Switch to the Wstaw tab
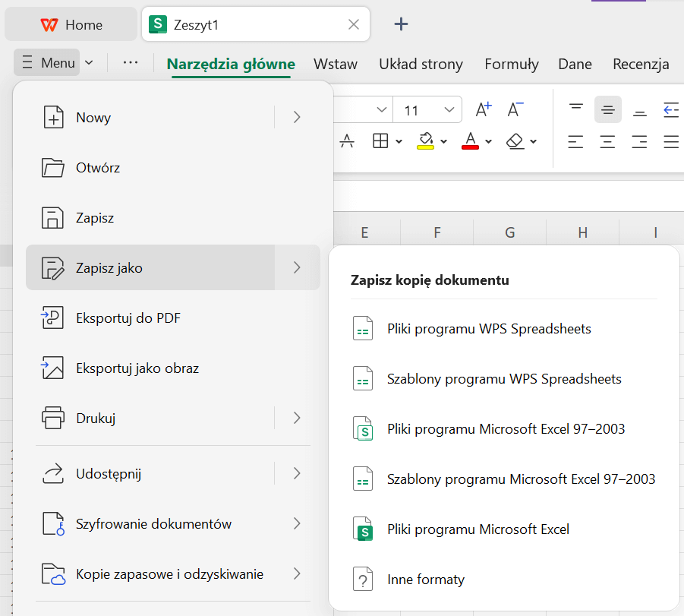Image resolution: width=684 pixels, height=616 pixels. pos(336,64)
